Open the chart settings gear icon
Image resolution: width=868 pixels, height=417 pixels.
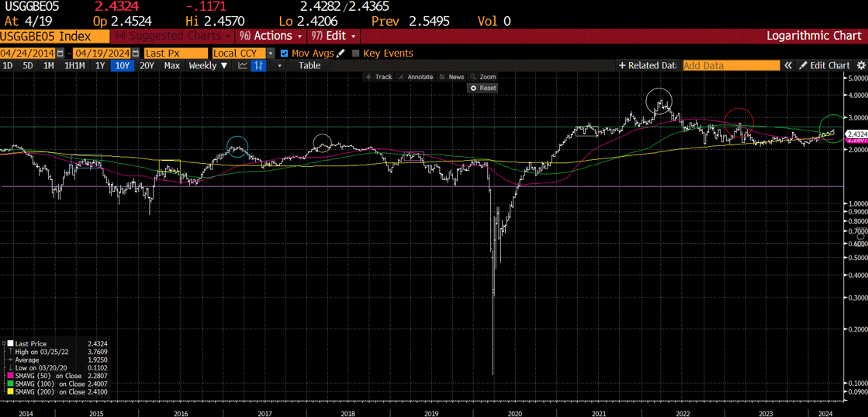tap(861, 65)
